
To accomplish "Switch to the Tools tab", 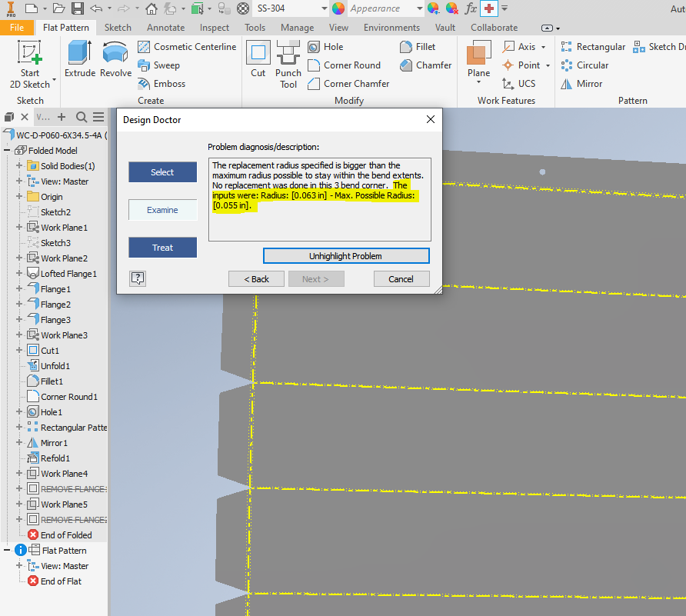I will (255, 27).
